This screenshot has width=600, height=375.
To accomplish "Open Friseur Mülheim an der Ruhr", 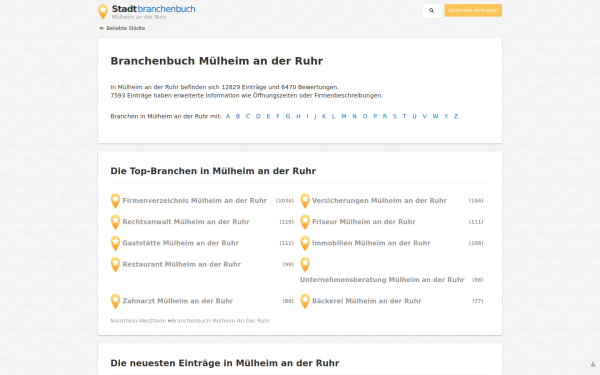I will pyautogui.click(x=364, y=222).
